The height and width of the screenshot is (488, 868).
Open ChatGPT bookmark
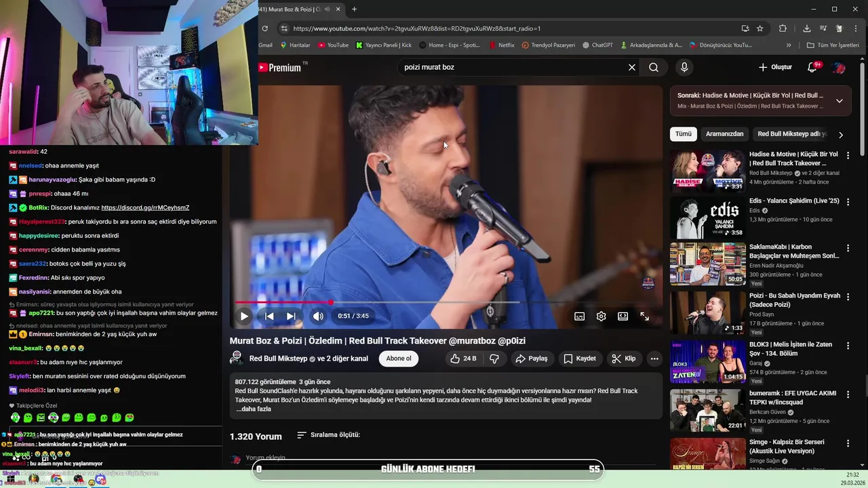point(597,45)
